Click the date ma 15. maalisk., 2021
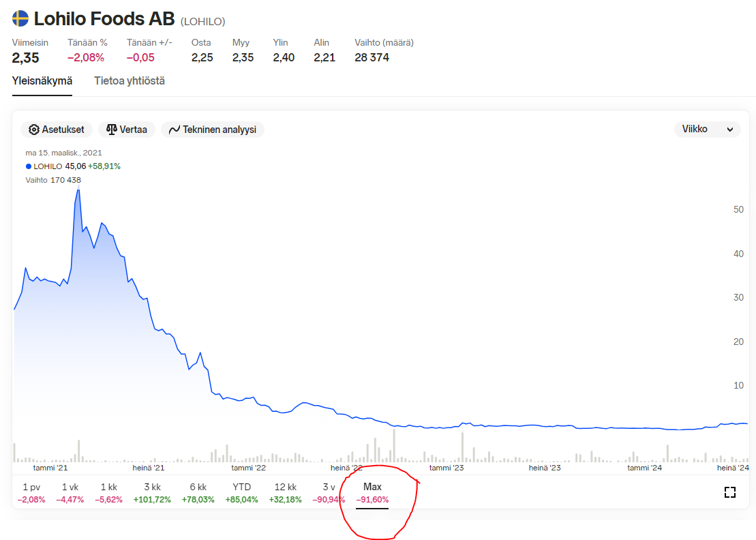 pos(63,153)
